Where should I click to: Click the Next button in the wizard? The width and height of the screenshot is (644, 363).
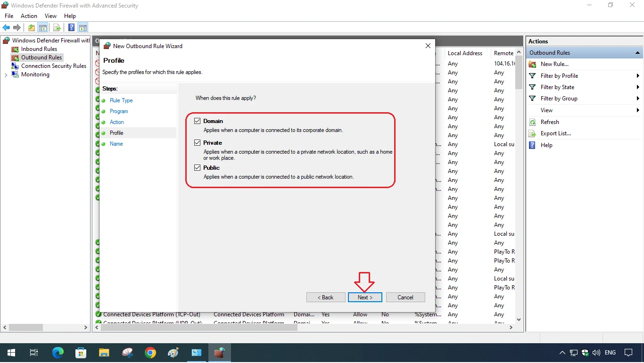point(364,297)
